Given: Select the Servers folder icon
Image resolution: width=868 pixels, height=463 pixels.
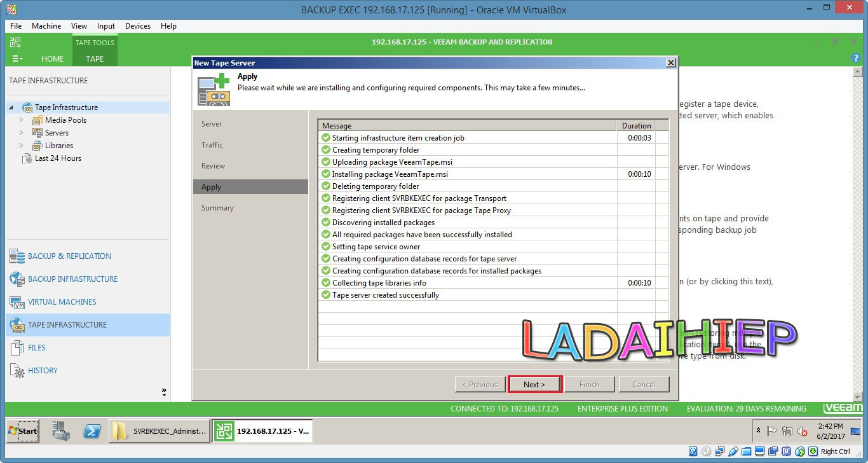Looking at the screenshot, I should (37, 133).
